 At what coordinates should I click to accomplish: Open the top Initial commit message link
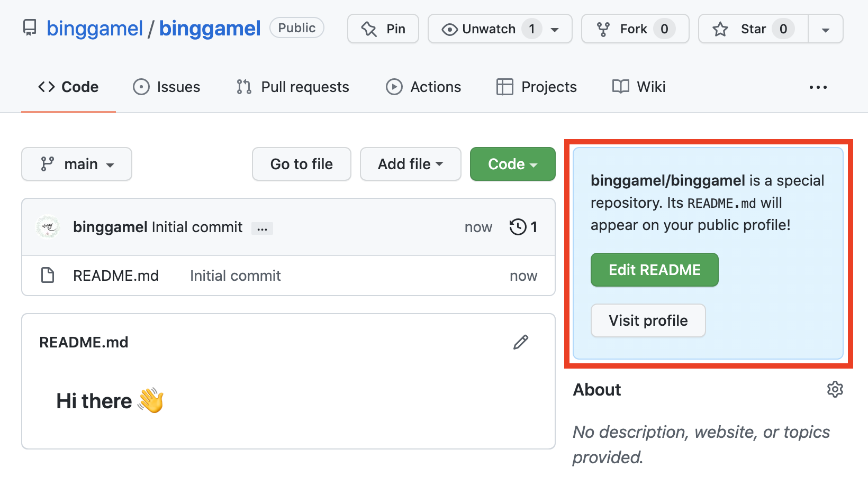click(x=197, y=227)
